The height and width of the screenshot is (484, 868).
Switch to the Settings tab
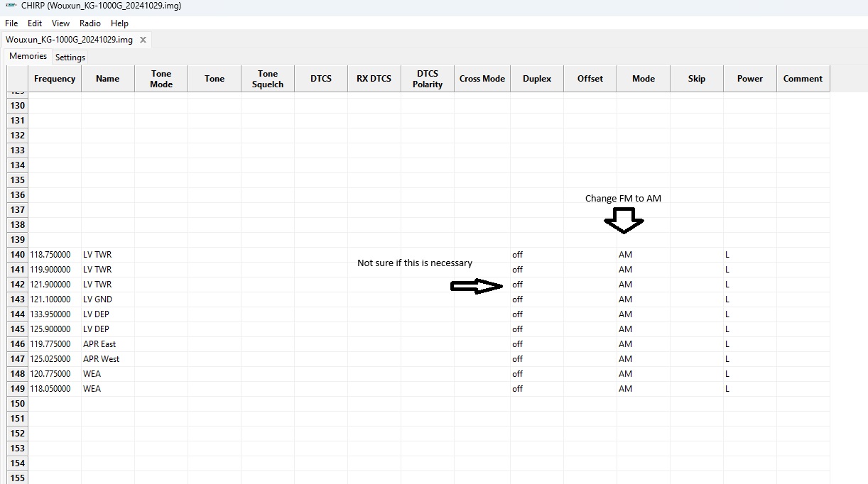pos(70,57)
